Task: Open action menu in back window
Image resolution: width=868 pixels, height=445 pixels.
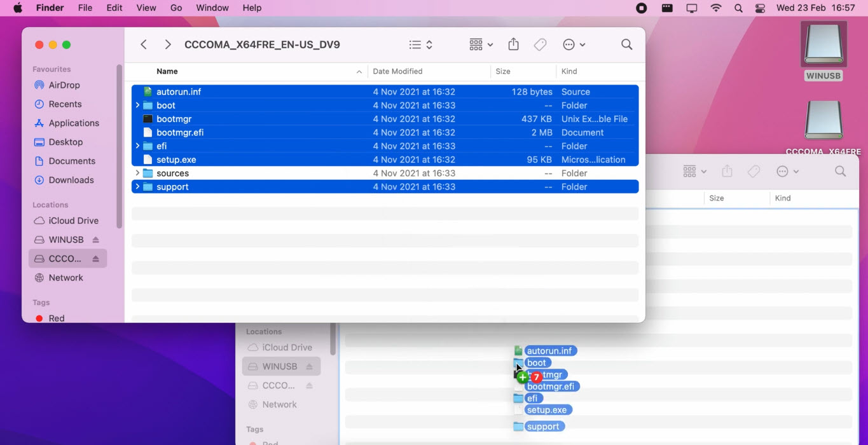Action: coord(788,172)
